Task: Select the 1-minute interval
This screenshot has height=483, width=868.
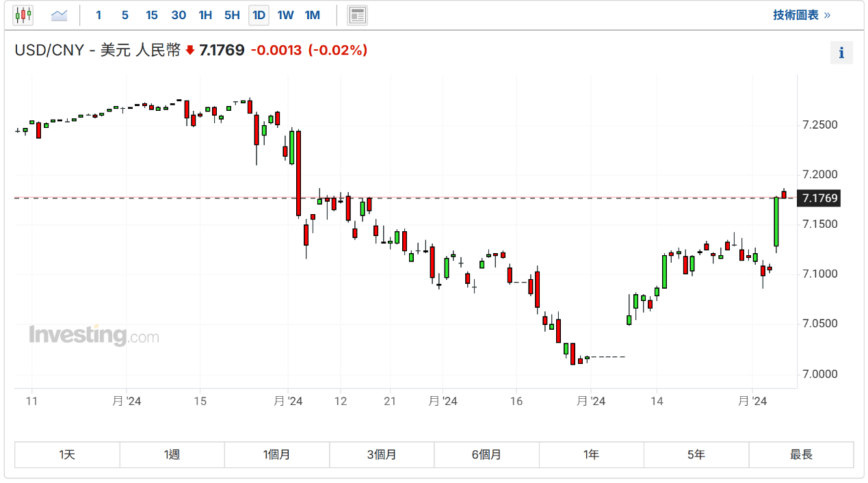Action: click(98, 15)
